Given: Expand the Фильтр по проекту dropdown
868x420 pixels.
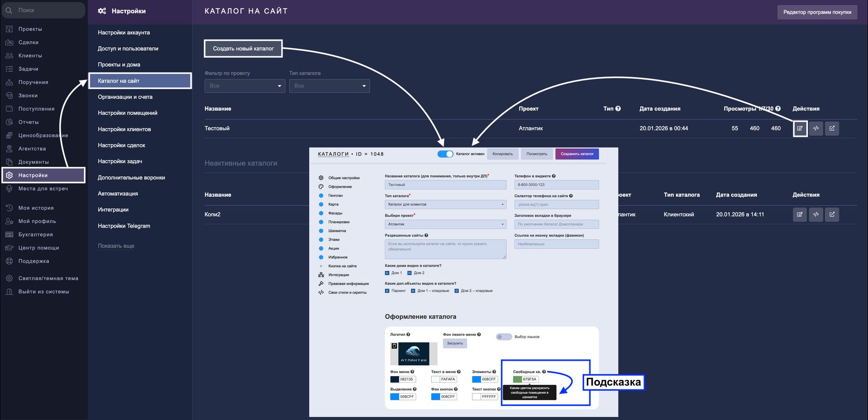Looking at the screenshot, I should [245, 86].
